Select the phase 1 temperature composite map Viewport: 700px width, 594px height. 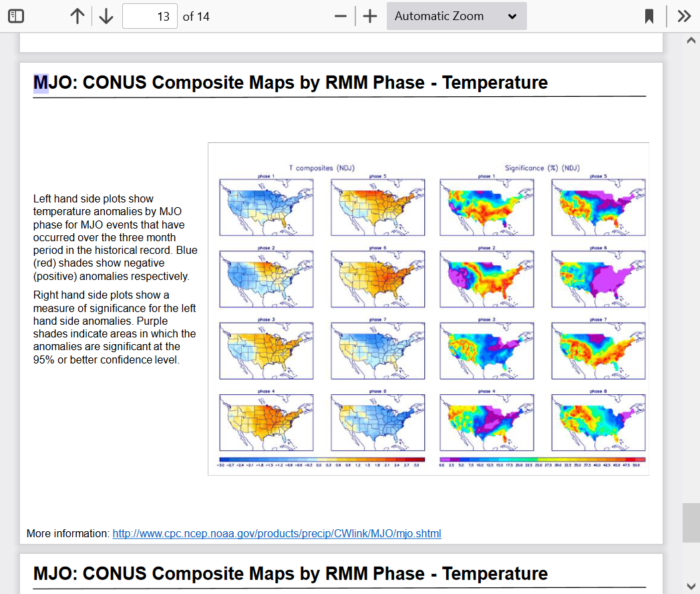(266, 207)
